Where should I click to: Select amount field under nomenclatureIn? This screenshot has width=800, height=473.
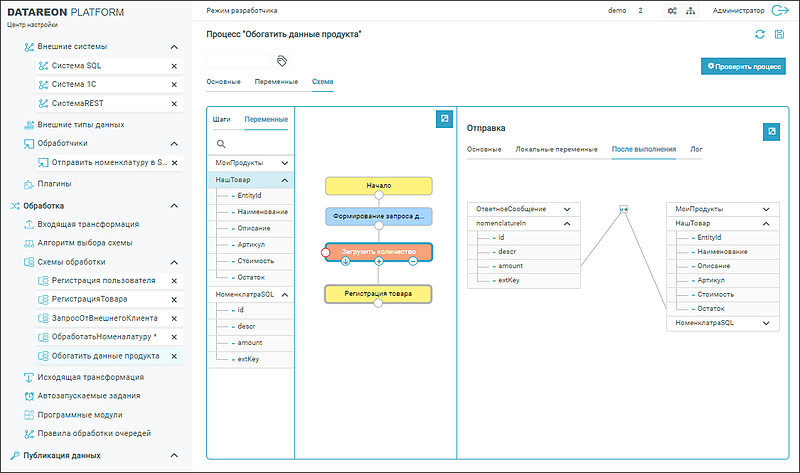tap(524, 266)
